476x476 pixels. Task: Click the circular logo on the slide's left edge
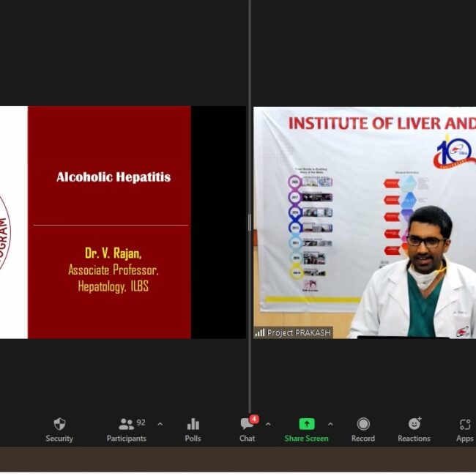click(x=4, y=232)
